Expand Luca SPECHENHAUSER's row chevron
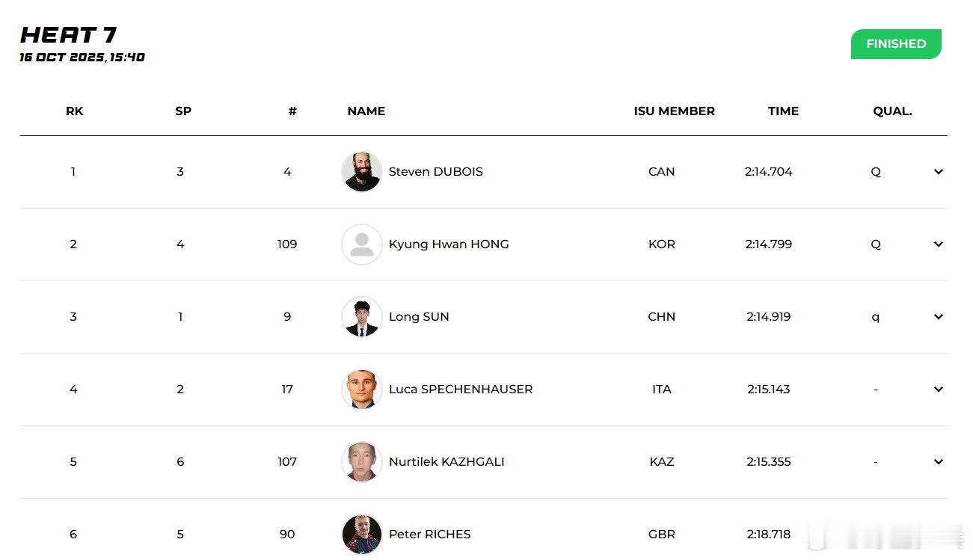Viewport: 973px width, 560px height. 939,390
